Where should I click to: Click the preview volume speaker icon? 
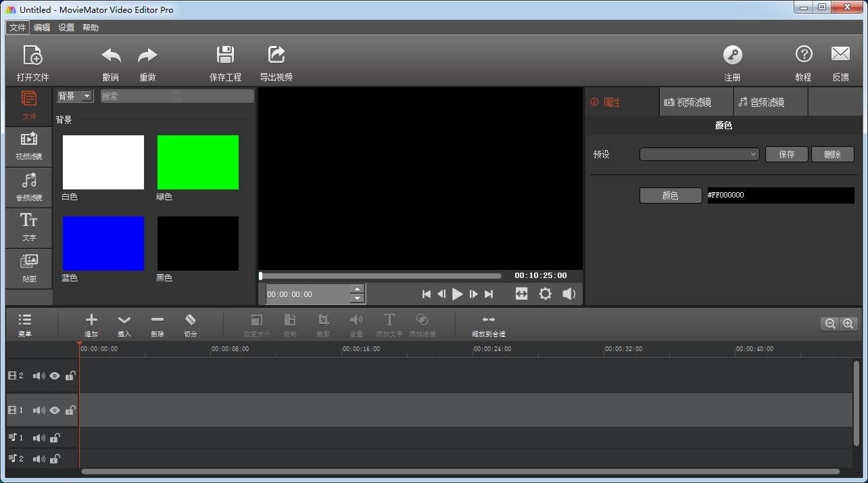(569, 294)
